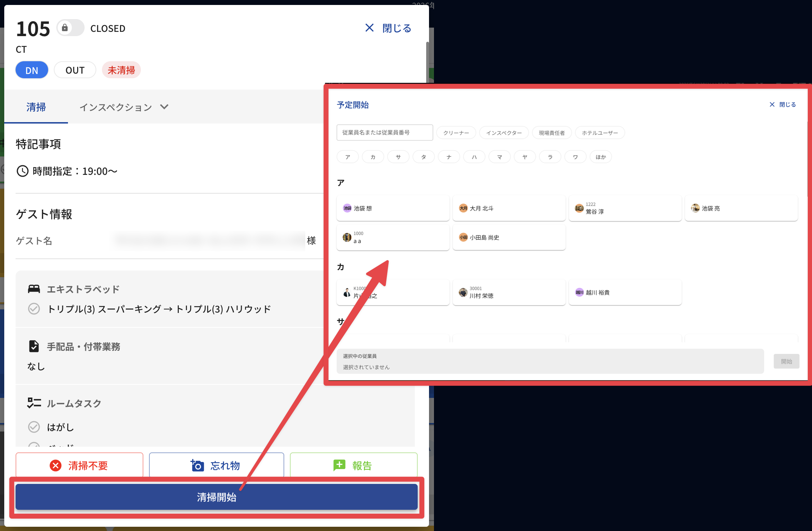Check the トリプル(3) extra bed item

34,309
